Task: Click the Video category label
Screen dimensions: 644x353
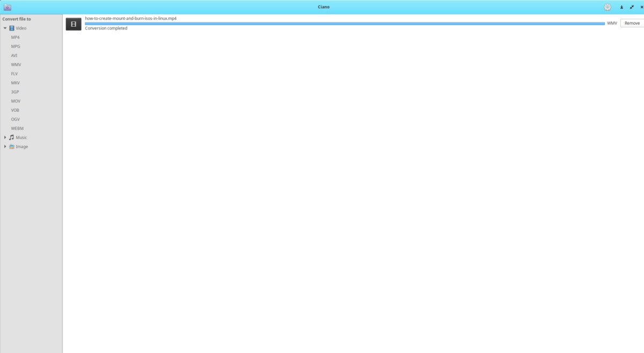Action: [x=21, y=28]
